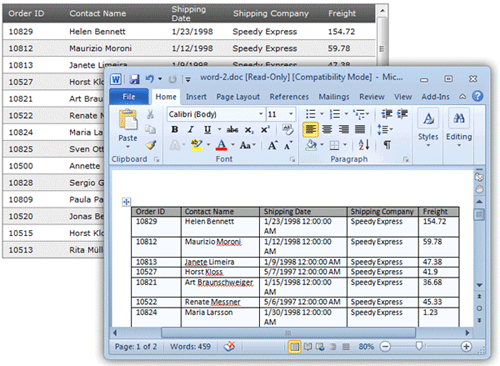Open the Word Help question mark
500x366 pixels.
477,96
